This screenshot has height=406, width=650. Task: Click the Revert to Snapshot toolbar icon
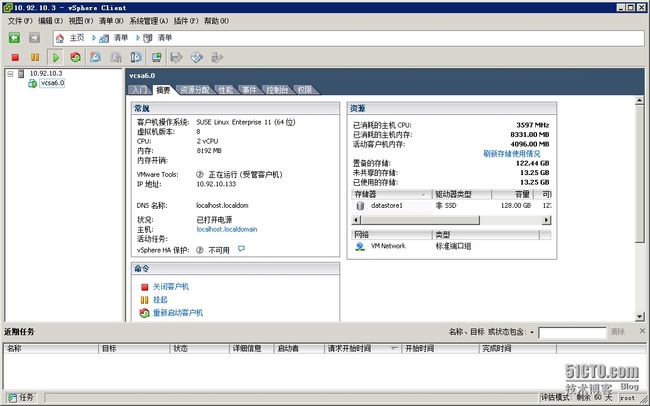pos(116,57)
